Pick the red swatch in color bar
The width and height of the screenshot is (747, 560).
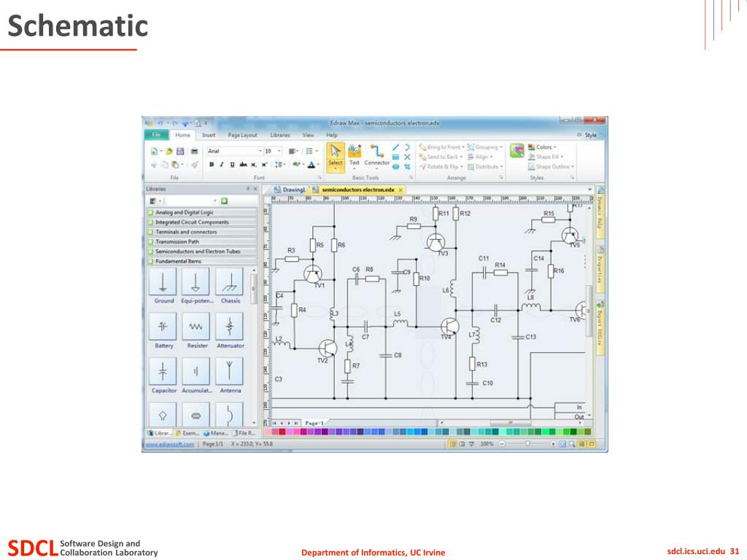click(x=282, y=432)
